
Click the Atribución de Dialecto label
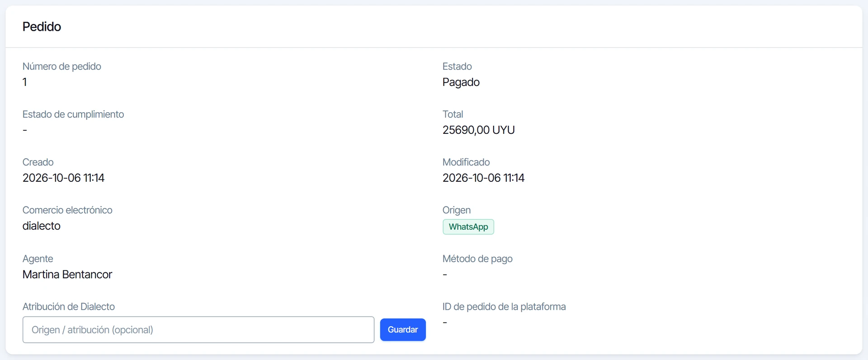69,307
